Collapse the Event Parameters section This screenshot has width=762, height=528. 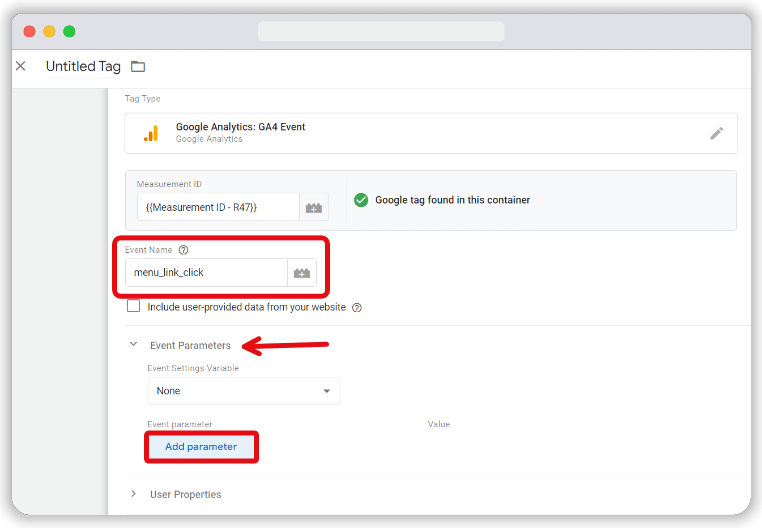[x=133, y=344]
